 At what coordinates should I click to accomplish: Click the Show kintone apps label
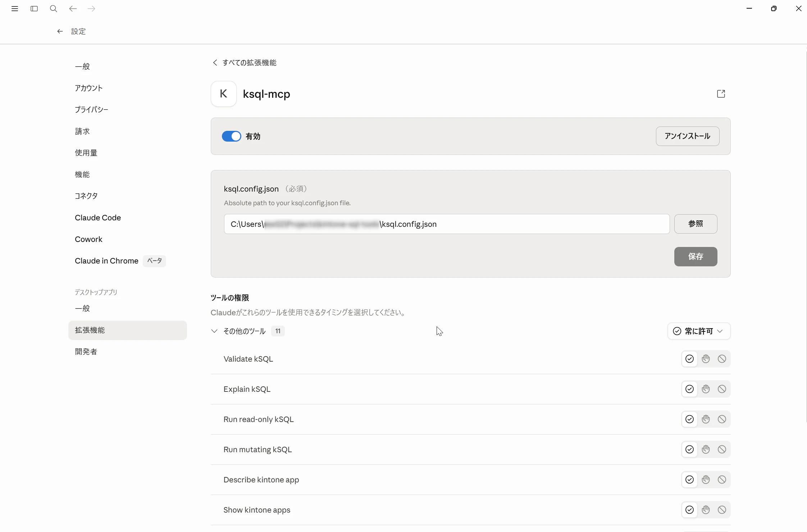[x=257, y=510]
